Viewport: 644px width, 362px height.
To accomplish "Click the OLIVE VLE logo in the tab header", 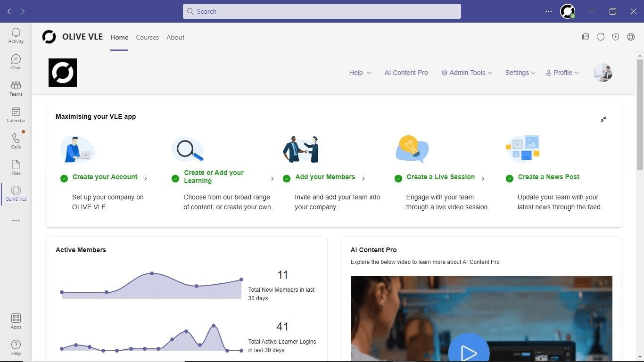I will tap(49, 37).
